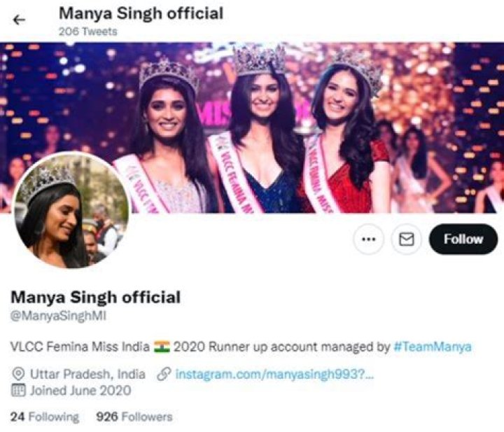Click the @ManyaSinghMI handle
This screenshot has height=432, width=504.
click(x=58, y=316)
